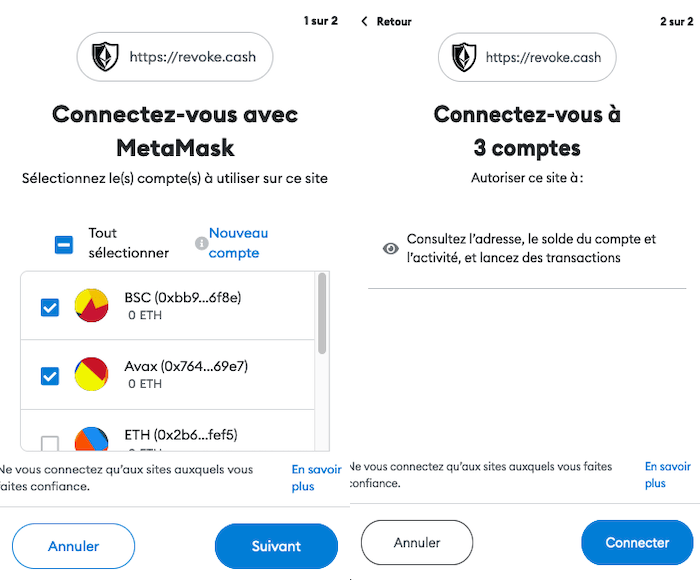700x580 pixels.
Task: Click the revoke.cash shield icon in left panel
Action: (x=105, y=57)
